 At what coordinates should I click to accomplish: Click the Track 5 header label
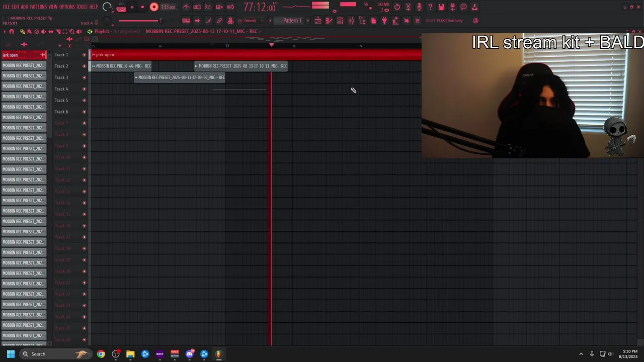pyautogui.click(x=61, y=100)
